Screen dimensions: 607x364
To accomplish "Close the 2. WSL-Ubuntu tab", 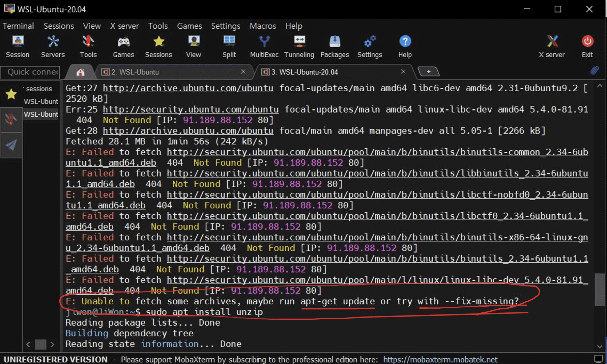I will point(243,71).
